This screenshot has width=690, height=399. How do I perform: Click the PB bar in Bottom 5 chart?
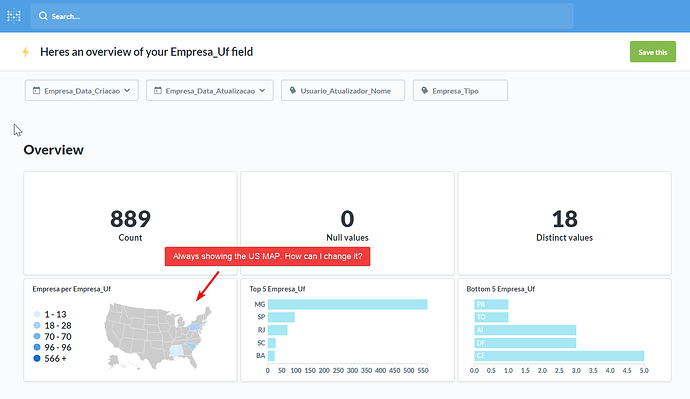(x=491, y=304)
